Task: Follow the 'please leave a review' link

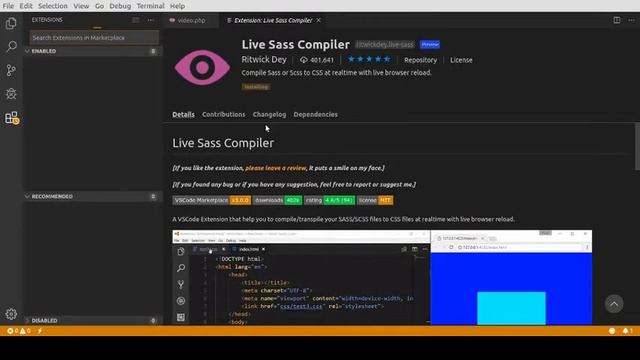Action: [276, 168]
